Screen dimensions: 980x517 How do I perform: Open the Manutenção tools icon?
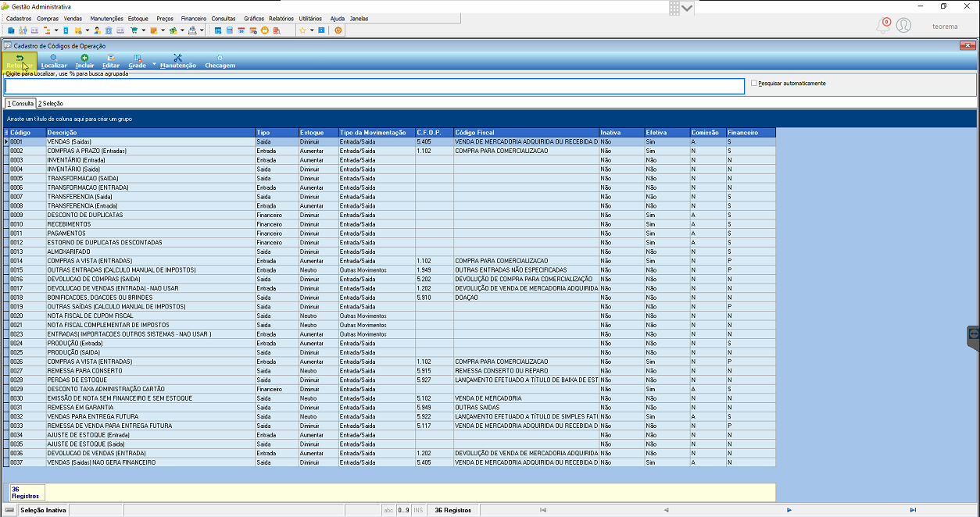[x=177, y=58]
